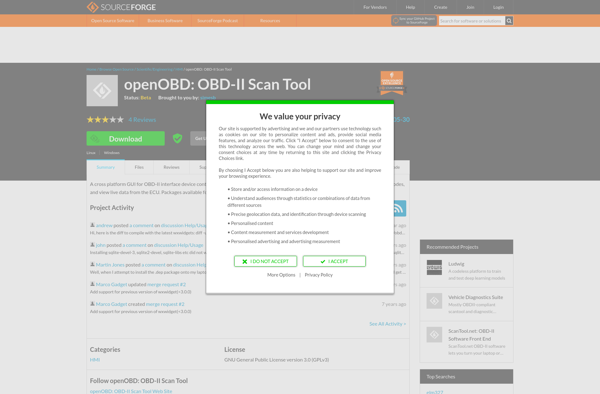The height and width of the screenshot is (394, 600).
Task: Open the HMI category link
Action: coord(95,360)
